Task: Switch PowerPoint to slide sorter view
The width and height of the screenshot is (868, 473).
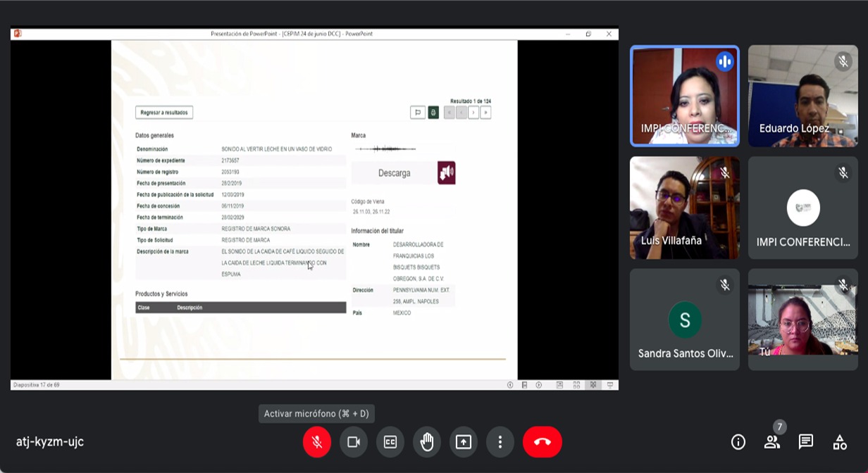Action: [576, 385]
